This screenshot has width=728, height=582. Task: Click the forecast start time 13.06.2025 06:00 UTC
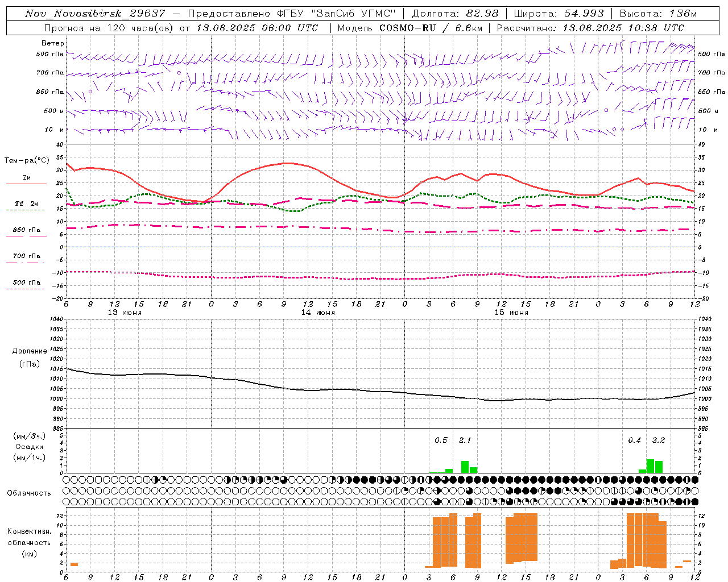(x=257, y=28)
